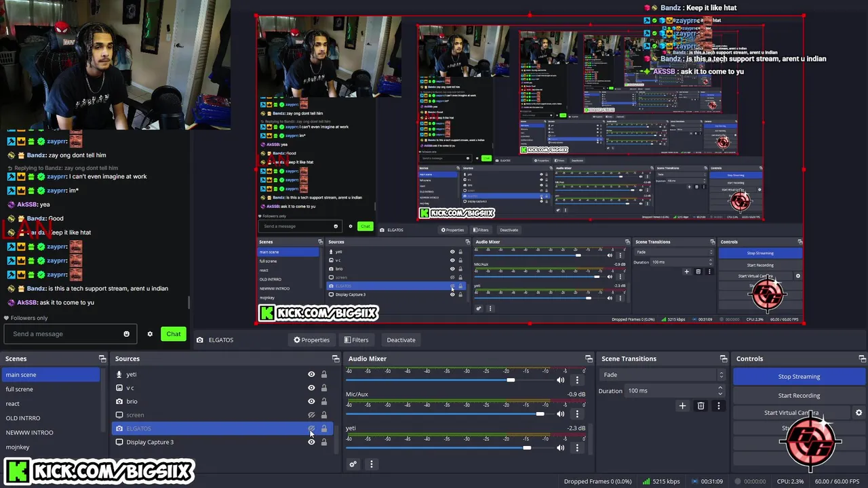Click the green Chat send button

tap(174, 333)
